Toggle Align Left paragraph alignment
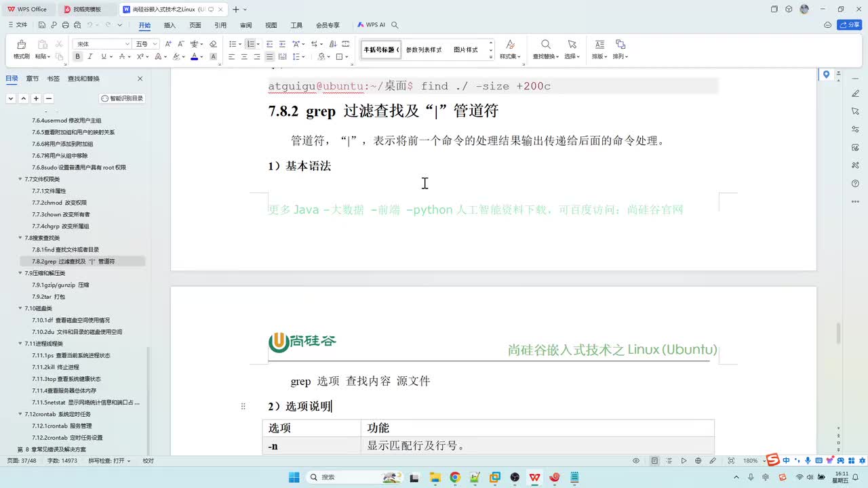This screenshot has width=868, height=488. pos(231,57)
